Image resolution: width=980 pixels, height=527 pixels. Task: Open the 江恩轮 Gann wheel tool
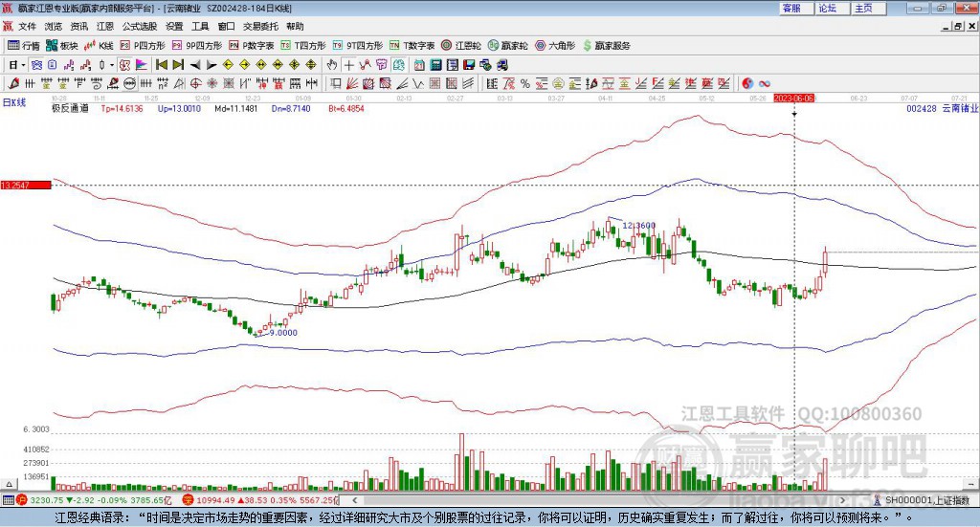(x=461, y=46)
